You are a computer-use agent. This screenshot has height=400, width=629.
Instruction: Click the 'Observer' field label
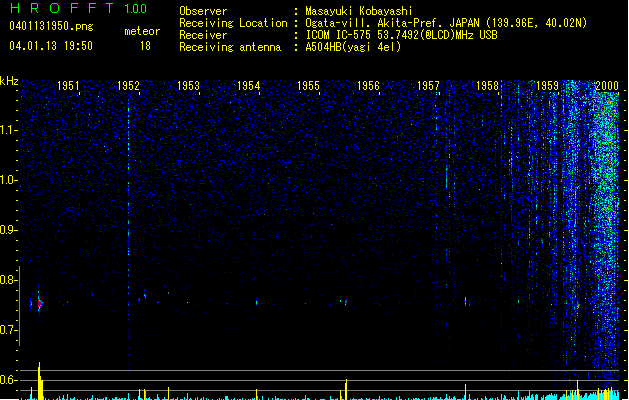click(203, 11)
